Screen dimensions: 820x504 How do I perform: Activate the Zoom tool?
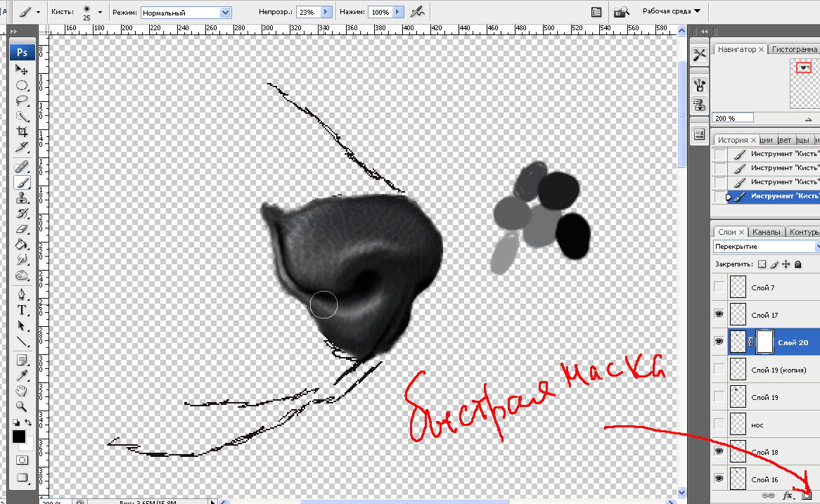point(23,406)
